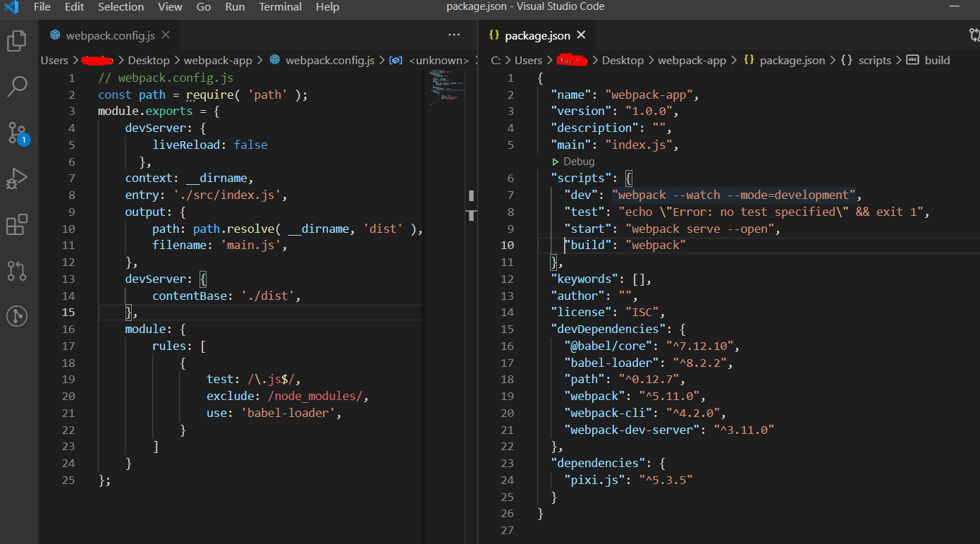This screenshot has width=980, height=544.
Task: Click the "babel-loader": "^8.2.2" line
Action: (x=649, y=363)
